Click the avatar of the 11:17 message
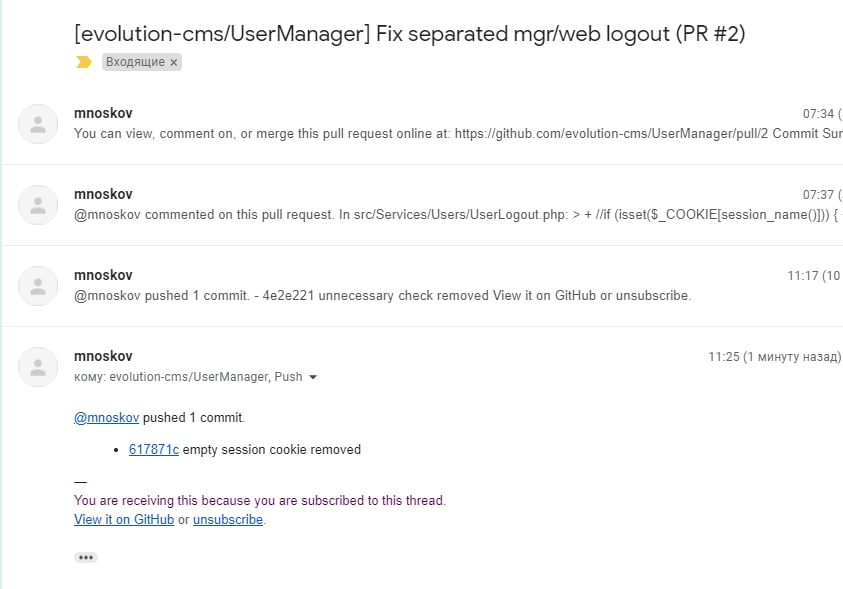Screen dimensions: 843x589 (38, 286)
